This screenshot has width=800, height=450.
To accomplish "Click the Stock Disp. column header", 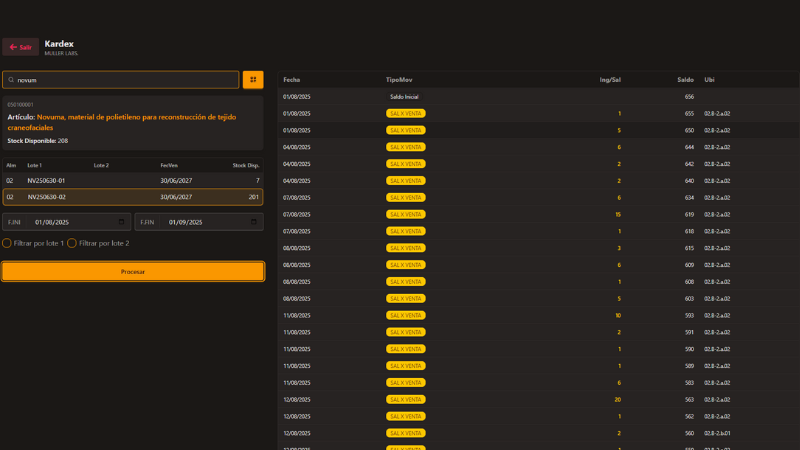I will pos(246,165).
